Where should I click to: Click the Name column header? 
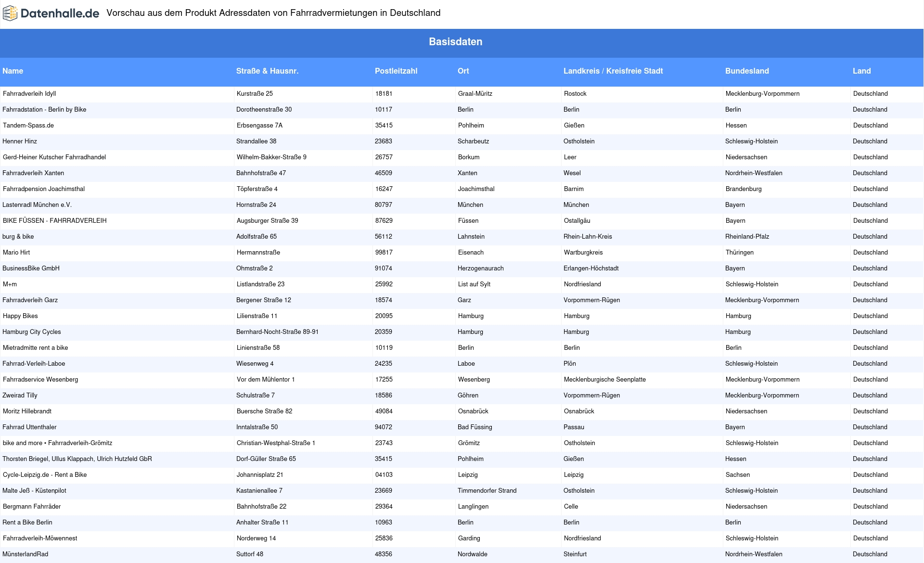[x=13, y=71]
